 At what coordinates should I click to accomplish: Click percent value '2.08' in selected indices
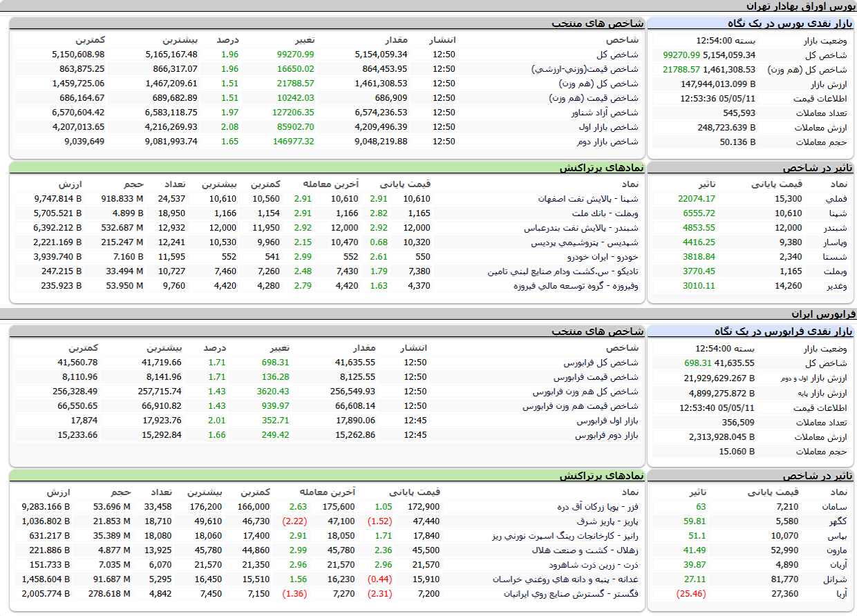point(230,127)
